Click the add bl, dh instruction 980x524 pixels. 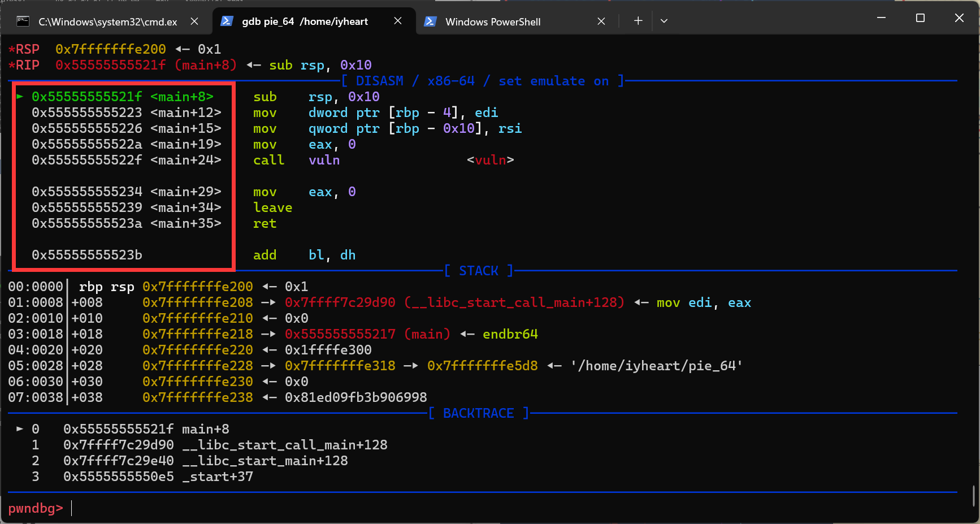tap(305, 255)
